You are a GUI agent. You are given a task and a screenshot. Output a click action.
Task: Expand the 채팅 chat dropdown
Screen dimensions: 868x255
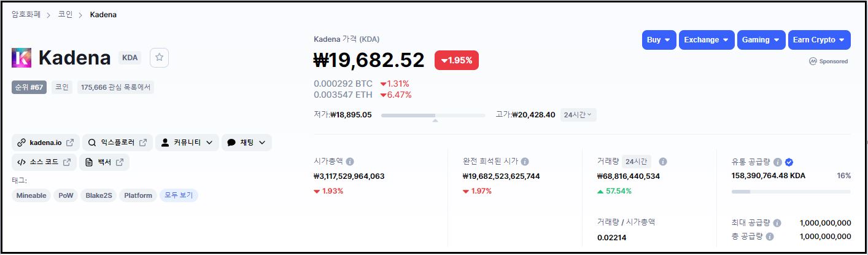246,143
